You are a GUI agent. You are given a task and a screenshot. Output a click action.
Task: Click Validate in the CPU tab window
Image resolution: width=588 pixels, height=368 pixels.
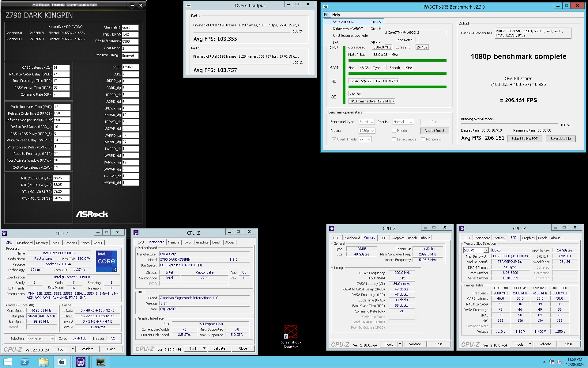(x=88, y=349)
